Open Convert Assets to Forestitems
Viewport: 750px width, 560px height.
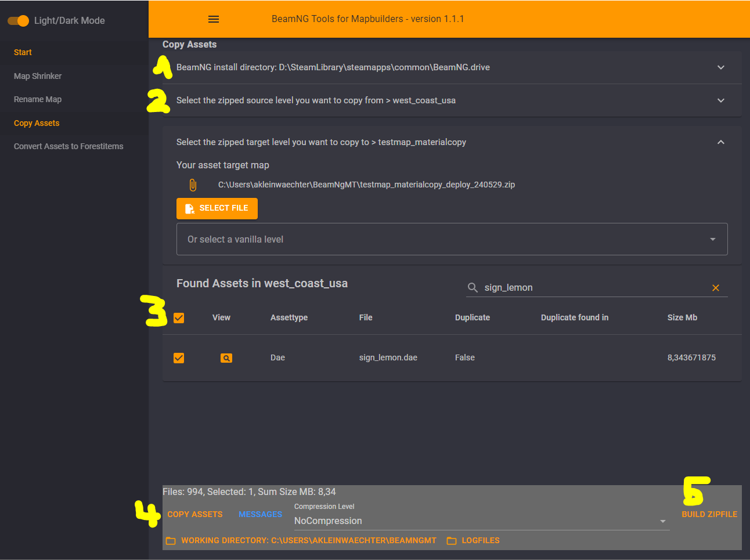[68, 146]
